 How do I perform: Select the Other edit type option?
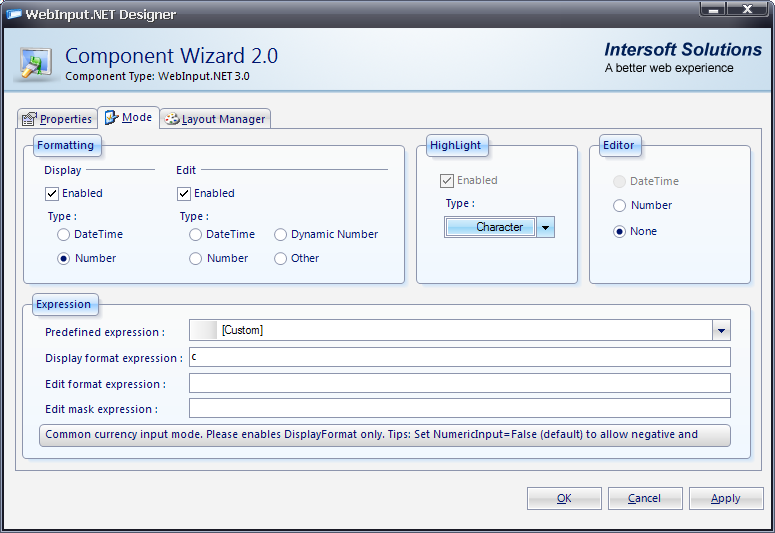(281, 259)
